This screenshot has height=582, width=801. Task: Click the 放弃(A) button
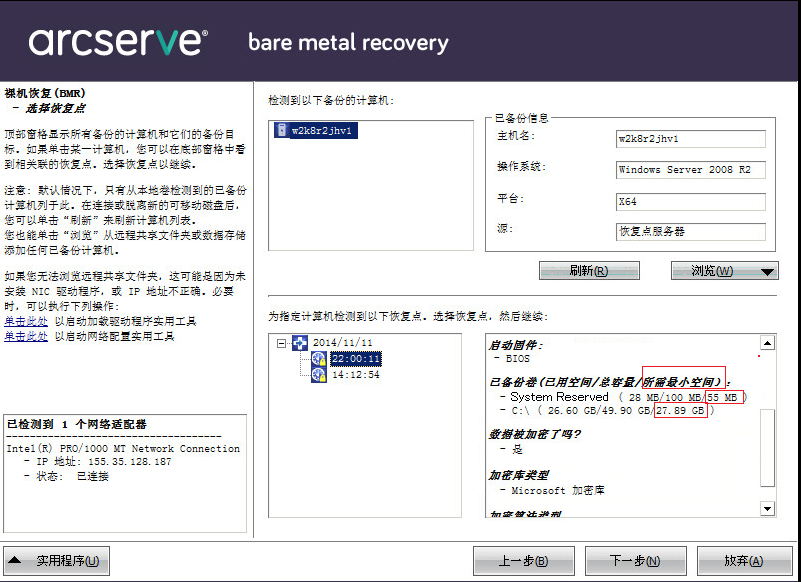pos(744,561)
